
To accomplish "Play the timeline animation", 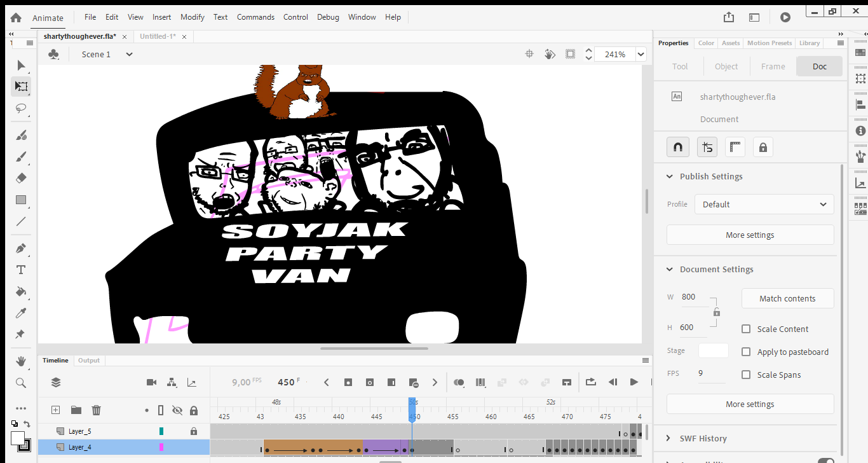I will point(634,382).
